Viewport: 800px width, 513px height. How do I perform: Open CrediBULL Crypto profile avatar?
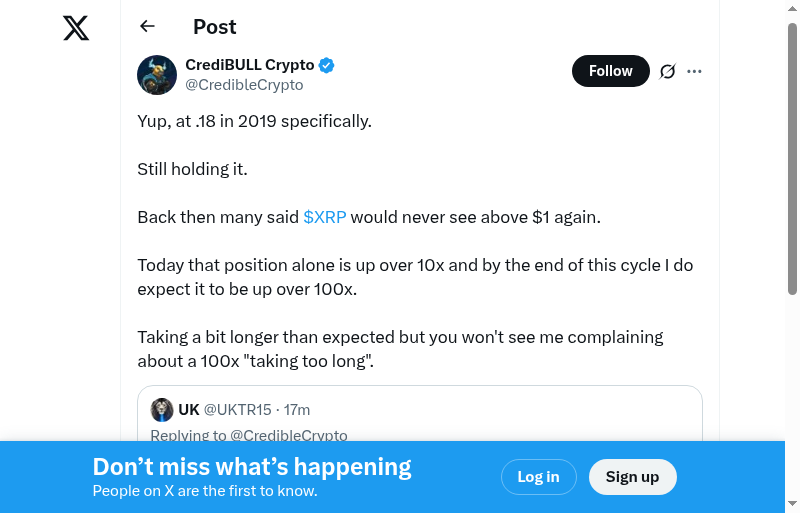point(157,75)
